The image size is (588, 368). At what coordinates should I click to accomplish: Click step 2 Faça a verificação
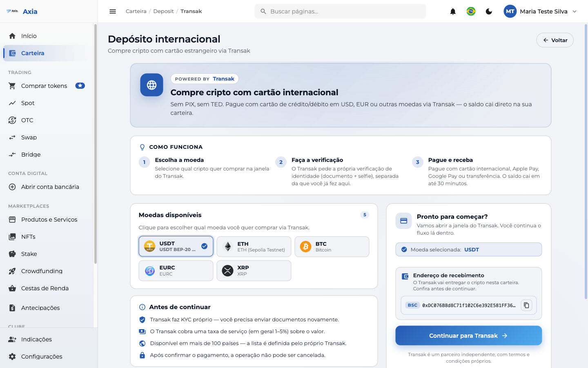pos(341,172)
